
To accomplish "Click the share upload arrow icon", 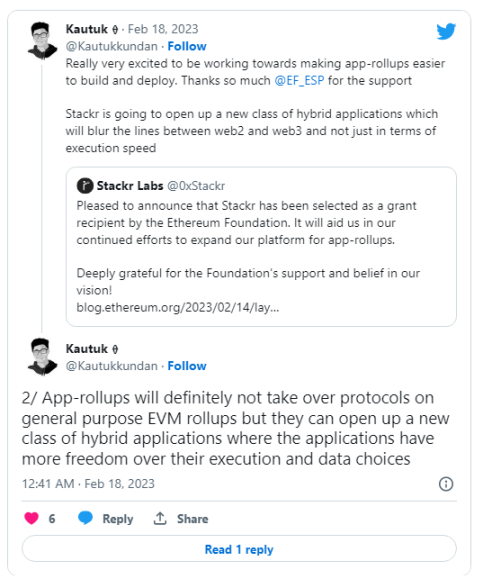I will tap(160, 518).
